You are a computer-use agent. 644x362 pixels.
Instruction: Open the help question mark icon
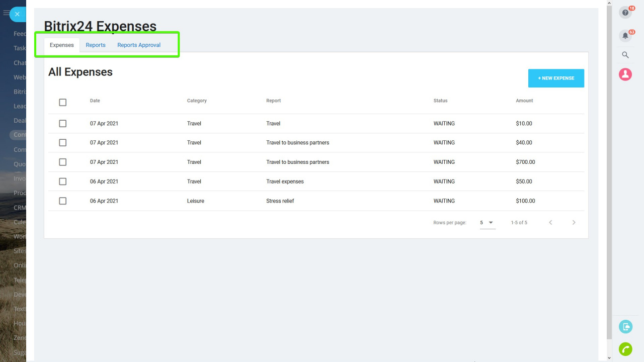[625, 13]
